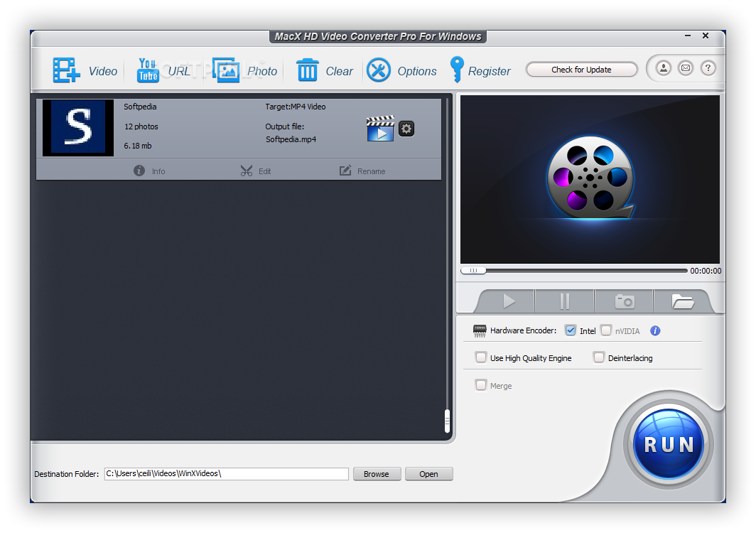This screenshot has height=533, width=756.
Task: Click the hardware encoder info icon
Action: (655, 331)
